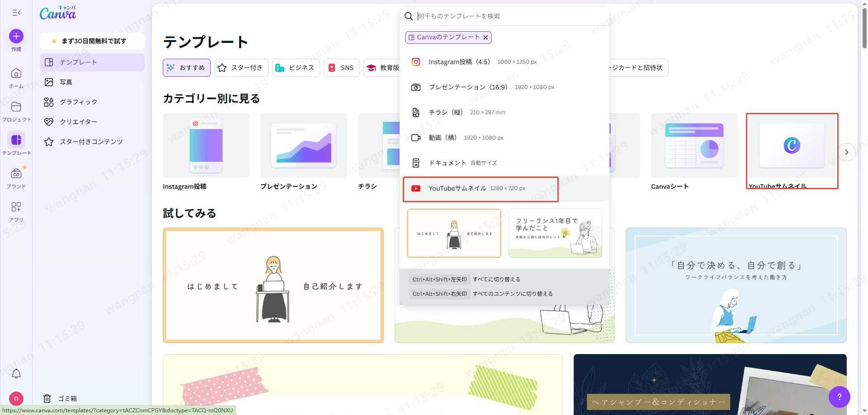Viewport: 868px width, 415px height.
Task: Open the Create design menu
Action: 16,36
